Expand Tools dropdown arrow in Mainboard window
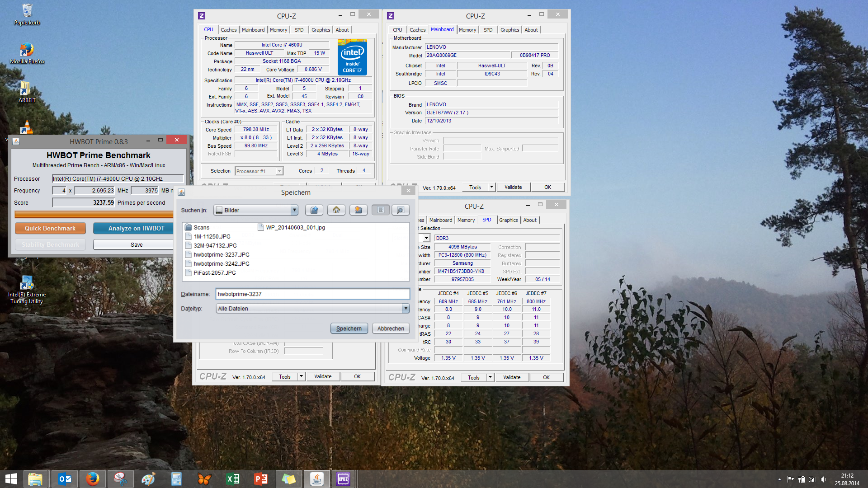 (x=492, y=187)
